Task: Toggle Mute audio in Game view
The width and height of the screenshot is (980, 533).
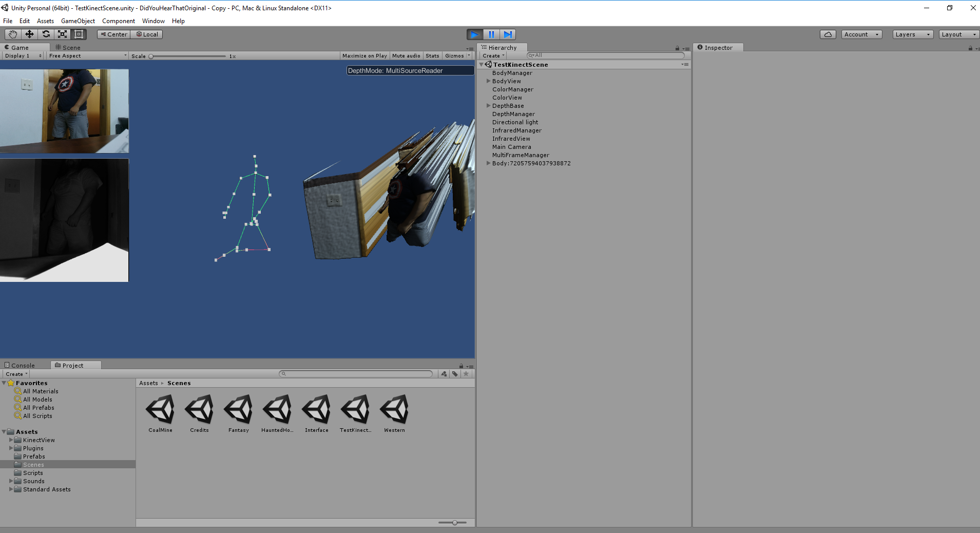Action: tap(406, 56)
